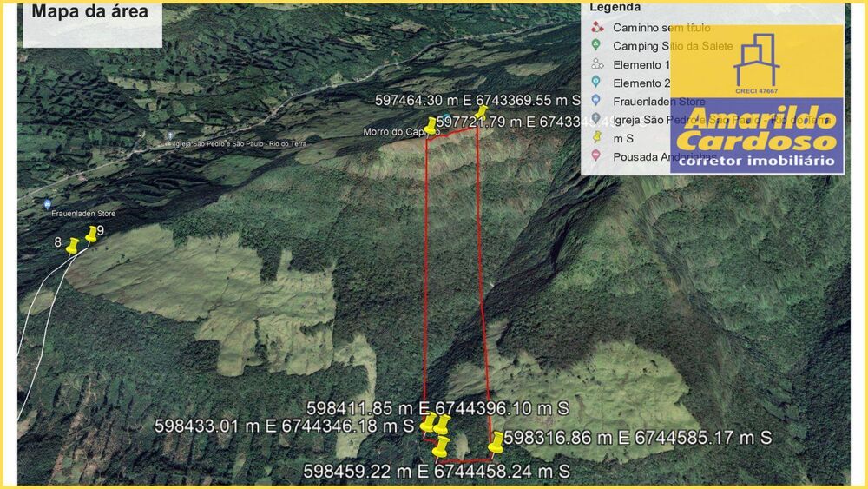Image resolution: width=868 pixels, height=489 pixels.
Task: Click the '598433.01 m E 6744346.18 m S' label
Action: pyautogui.click(x=284, y=426)
